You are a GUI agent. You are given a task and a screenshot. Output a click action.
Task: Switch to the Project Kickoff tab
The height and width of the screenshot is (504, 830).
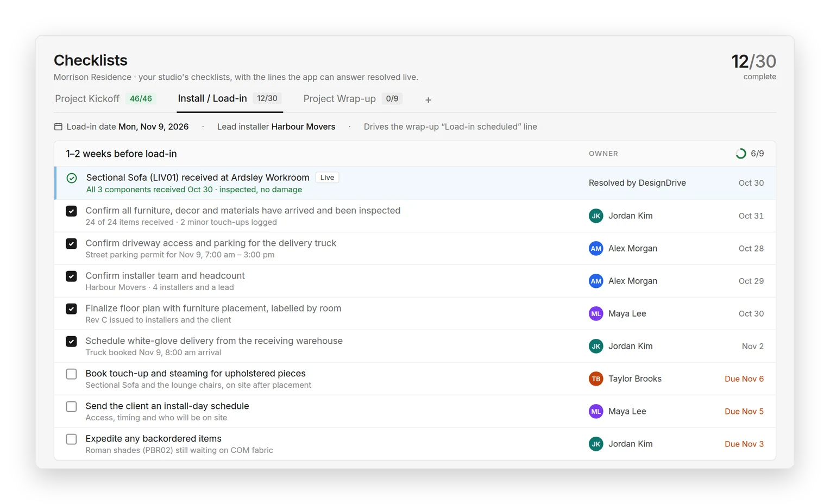(x=105, y=99)
